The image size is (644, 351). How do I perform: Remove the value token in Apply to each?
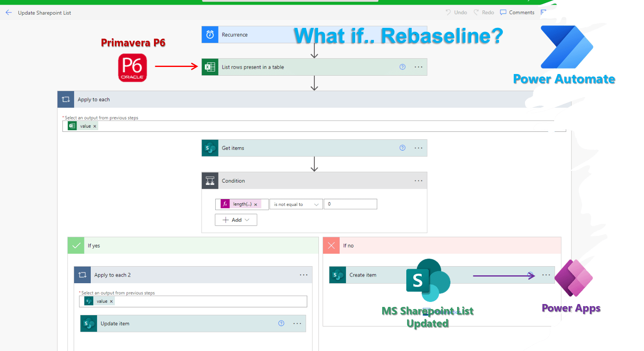[94, 126]
